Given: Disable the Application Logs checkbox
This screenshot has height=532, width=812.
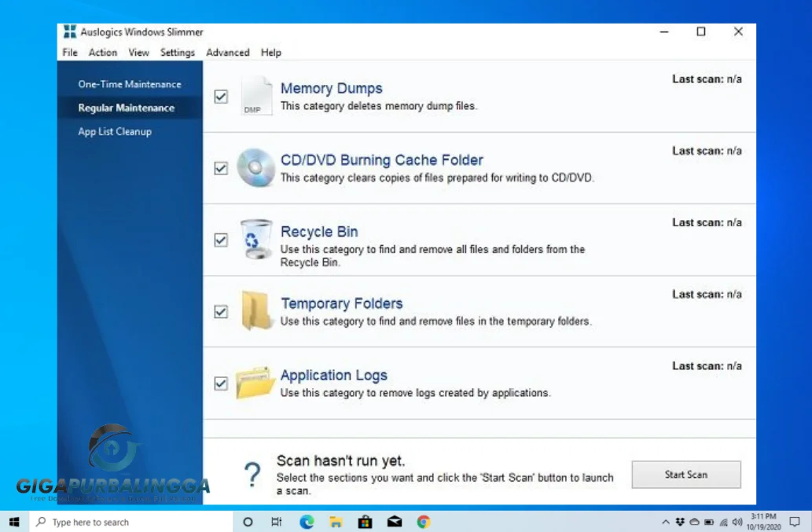Looking at the screenshot, I should pos(221,383).
